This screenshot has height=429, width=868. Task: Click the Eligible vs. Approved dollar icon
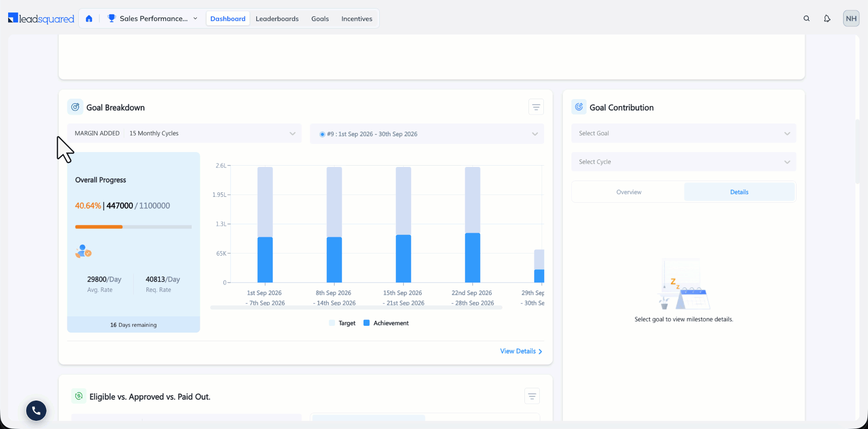(79, 396)
